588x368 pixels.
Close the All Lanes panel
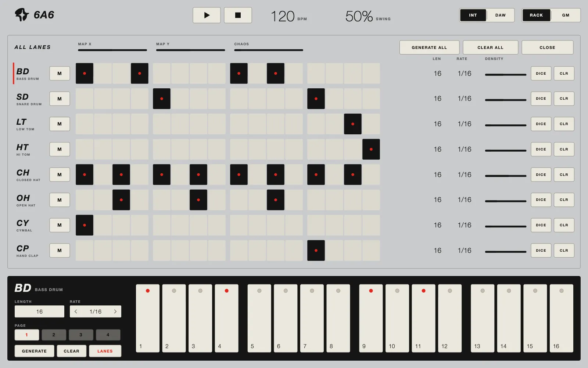point(547,47)
